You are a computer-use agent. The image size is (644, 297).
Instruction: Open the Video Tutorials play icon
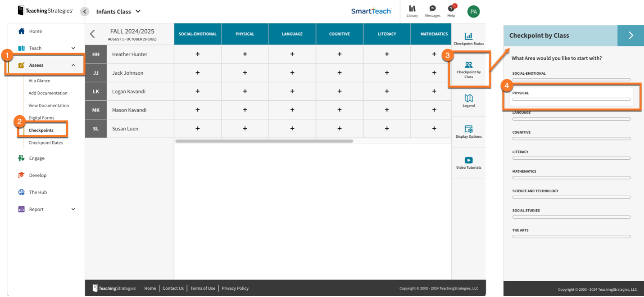468,160
